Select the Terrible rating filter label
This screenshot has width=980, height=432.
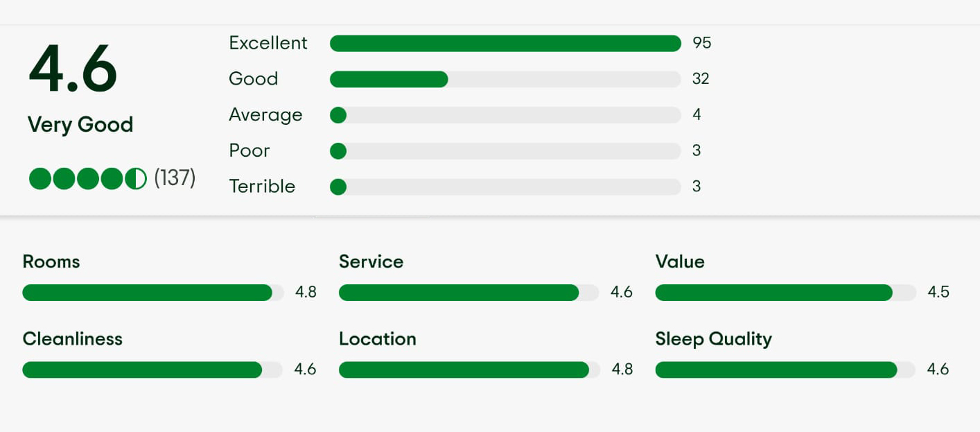(262, 187)
